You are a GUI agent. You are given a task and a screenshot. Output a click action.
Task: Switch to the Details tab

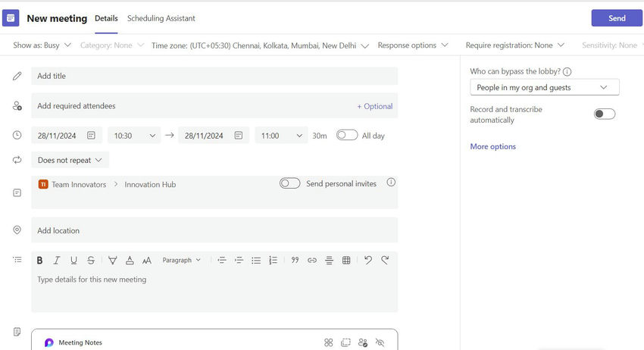coord(106,18)
